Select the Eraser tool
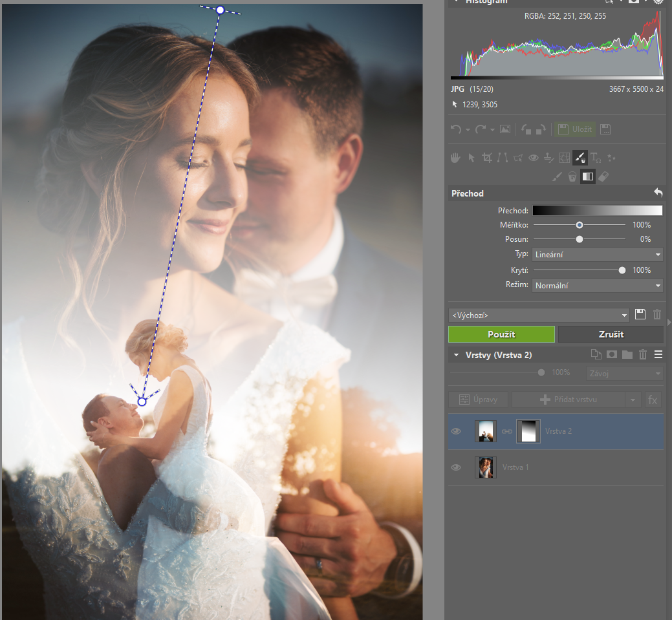Viewport: 672px width, 620px height. 603,176
